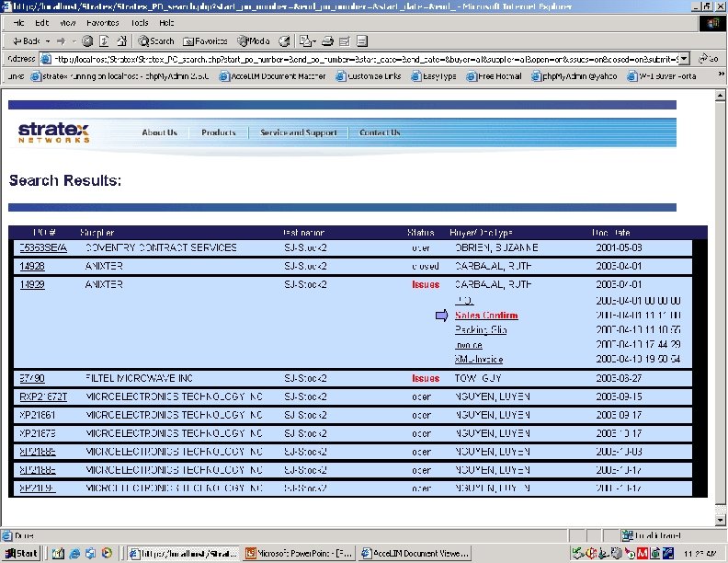Switch to Microsoft PowerPoint in the taskbar
Image resolution: width=728 pixels, height=563 pixels.
tap(300, 553)
